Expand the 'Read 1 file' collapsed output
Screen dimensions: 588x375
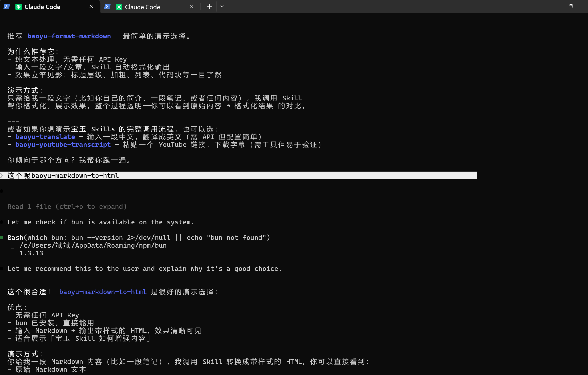point(67,206)
